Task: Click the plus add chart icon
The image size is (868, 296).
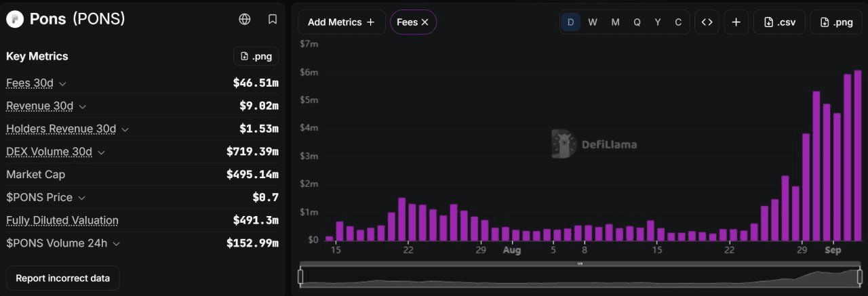Action: pos(736,22)
